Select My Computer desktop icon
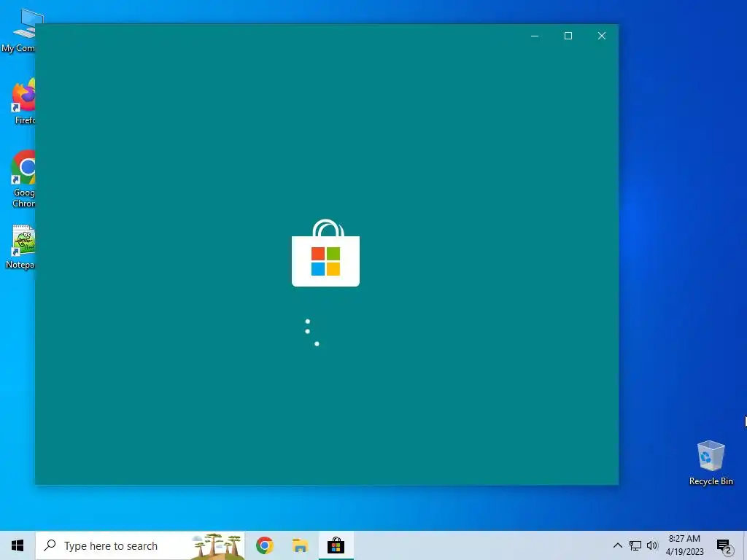Image resolution: width=747 pixels, height=560 pixels. click(x=18, y=31)
